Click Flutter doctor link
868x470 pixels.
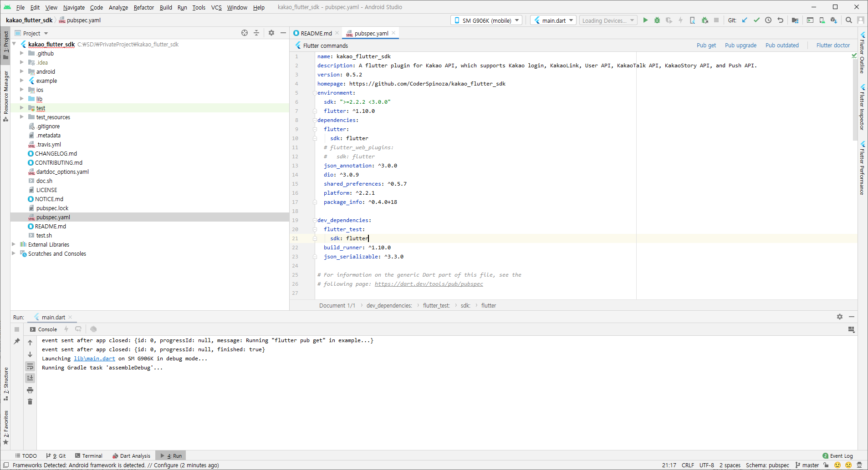(x=833, y=45)
